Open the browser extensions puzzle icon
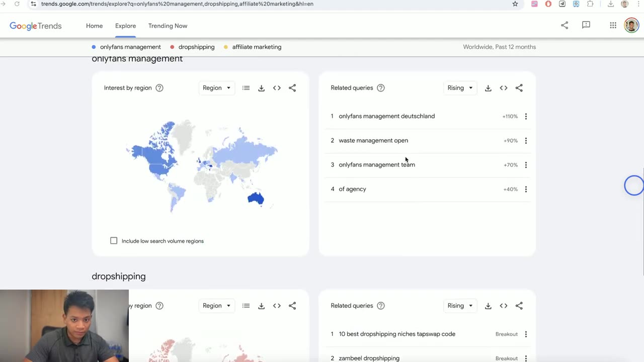Screen dimensions: 644x362 [x=590, y=4]
